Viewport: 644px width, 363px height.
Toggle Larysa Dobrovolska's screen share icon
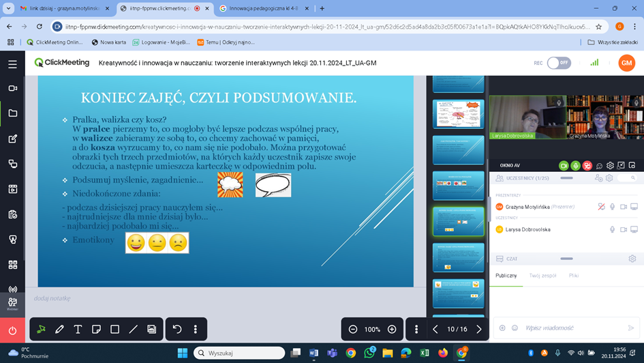pos(634,229)
